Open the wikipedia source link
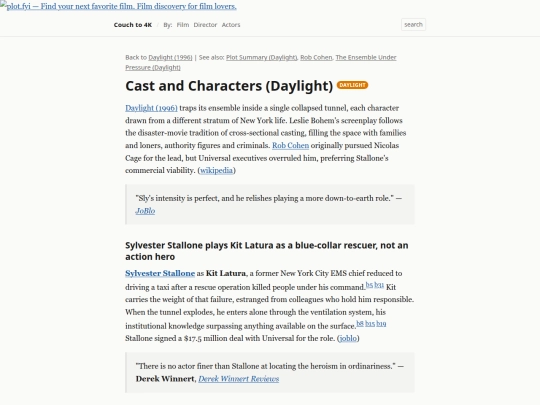Viewport: 540px width, 405px height. [216, 170]
